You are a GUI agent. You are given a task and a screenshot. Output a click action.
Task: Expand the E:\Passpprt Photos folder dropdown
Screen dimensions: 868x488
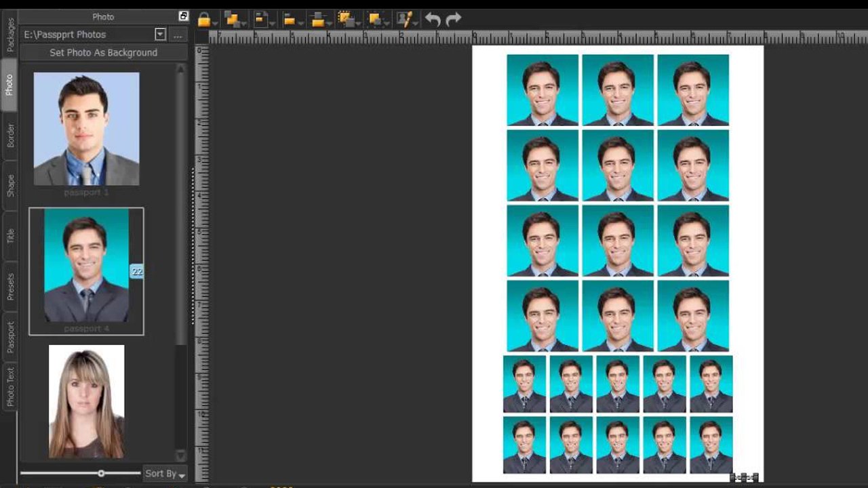click(x=160, y=35)
